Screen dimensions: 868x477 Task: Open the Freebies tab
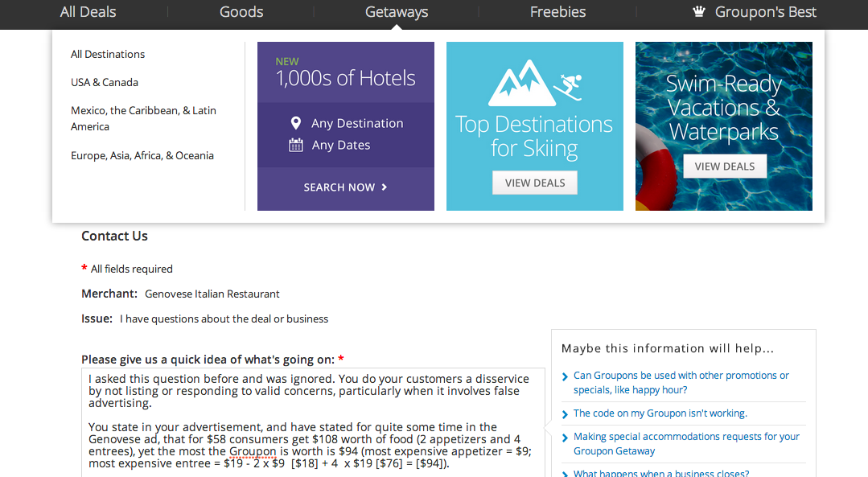tap(557, 12)
